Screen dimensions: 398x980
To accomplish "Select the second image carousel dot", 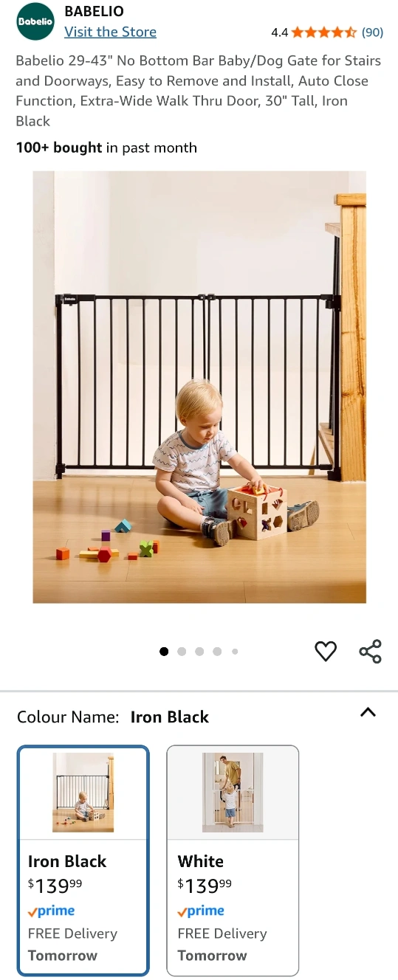I will point(182,652).
